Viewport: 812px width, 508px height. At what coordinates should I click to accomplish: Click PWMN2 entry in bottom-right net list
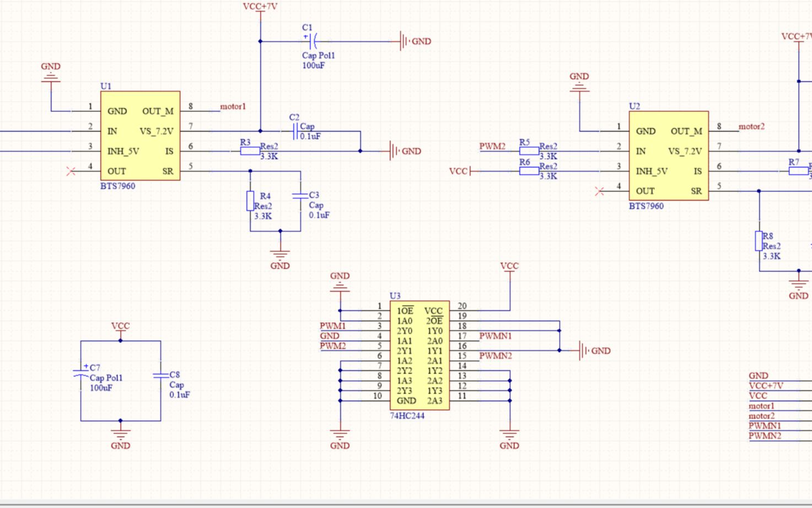[765, 436]
